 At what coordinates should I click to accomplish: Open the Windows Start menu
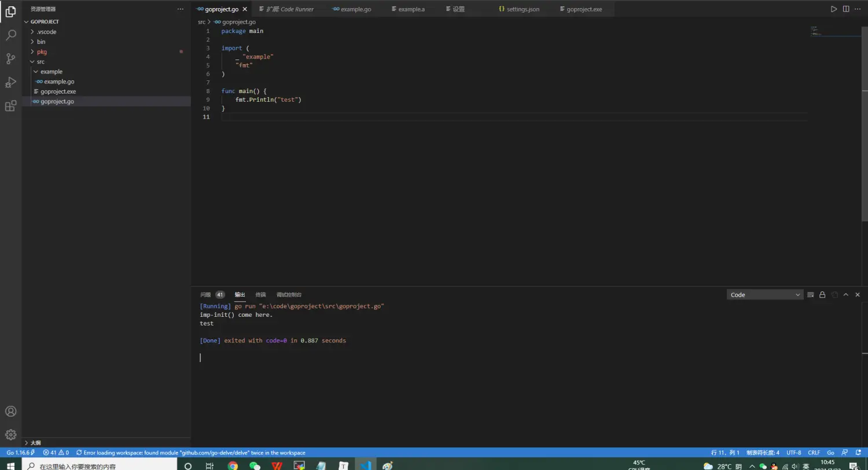coord(10,466)
